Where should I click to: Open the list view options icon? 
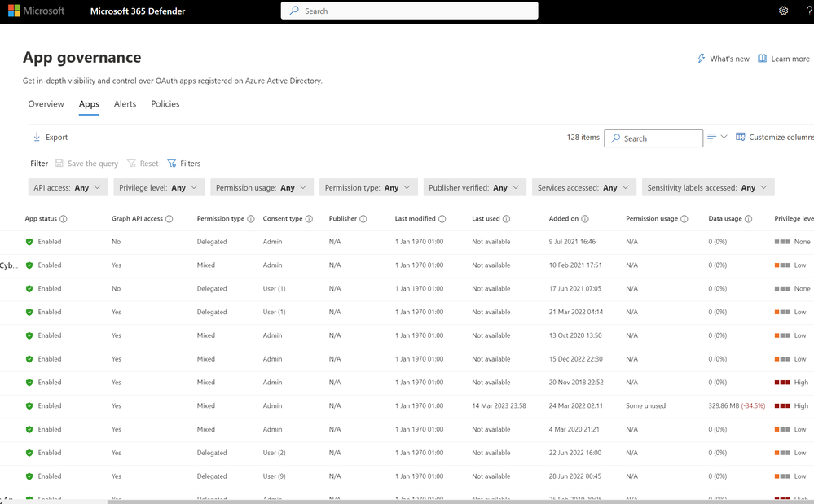(x=711, y=136)
